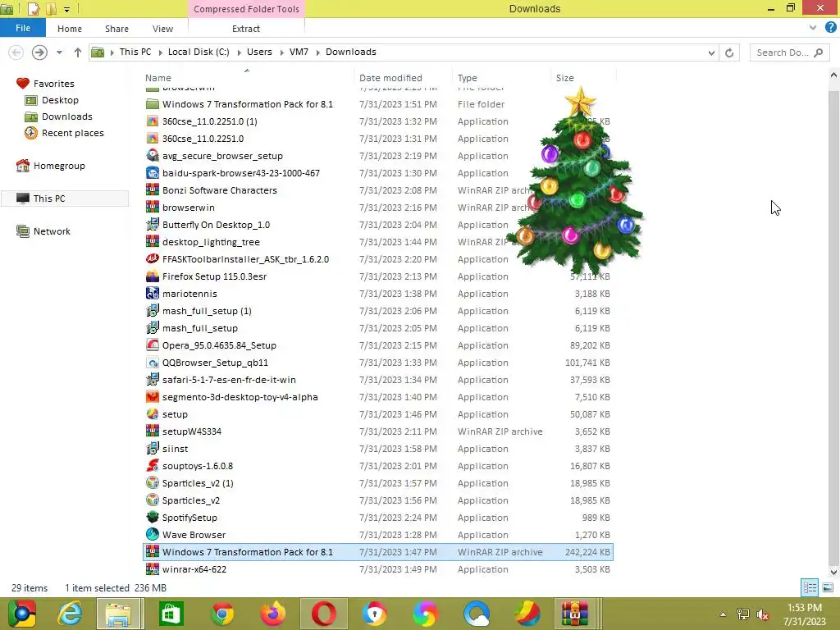Select the mariotennis file icon
Screen dimensions: 840x630
click(x=152, y=294)
